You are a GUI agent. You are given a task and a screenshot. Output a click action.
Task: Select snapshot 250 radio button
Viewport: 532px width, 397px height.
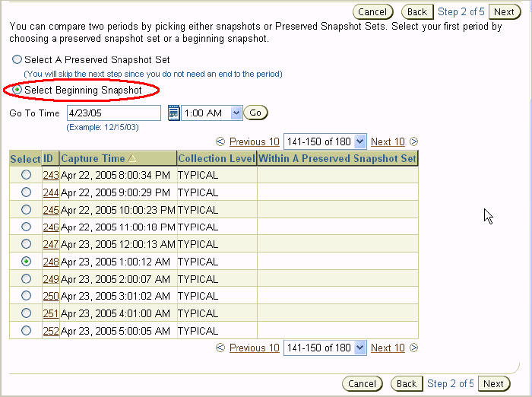click(26, 295)
